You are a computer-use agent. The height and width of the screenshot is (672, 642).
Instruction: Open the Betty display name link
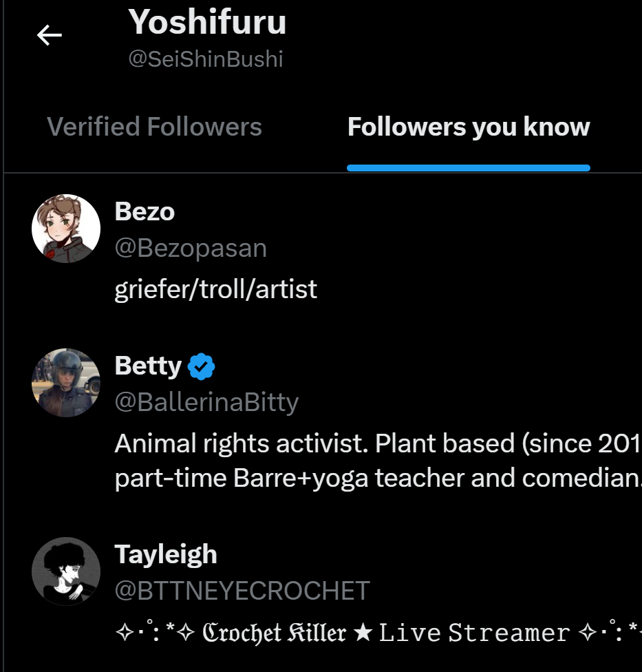148,366
